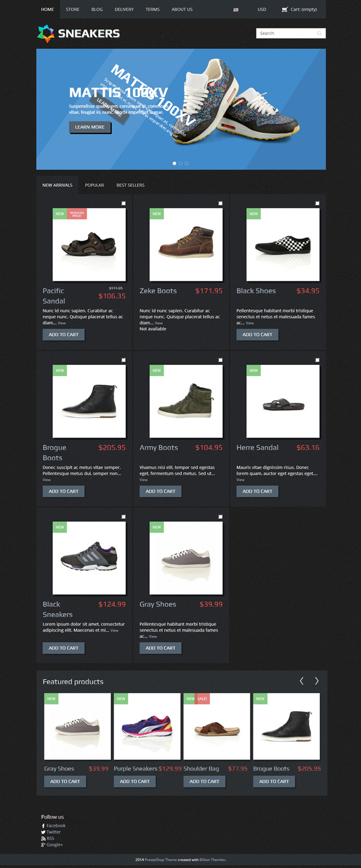Image resolution: width=361 pixels, height=868 pixels.
Task: Focus the Search input field
Action: [x=286, y=34]
